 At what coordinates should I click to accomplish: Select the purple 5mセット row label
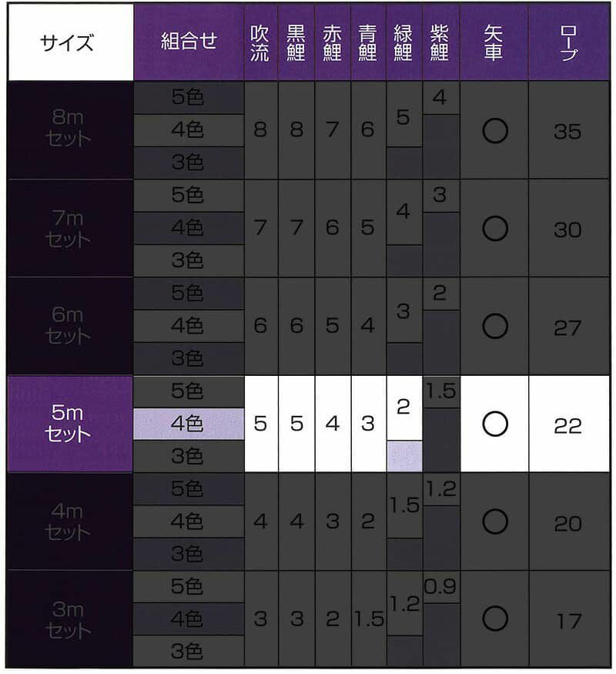[69, 424]
